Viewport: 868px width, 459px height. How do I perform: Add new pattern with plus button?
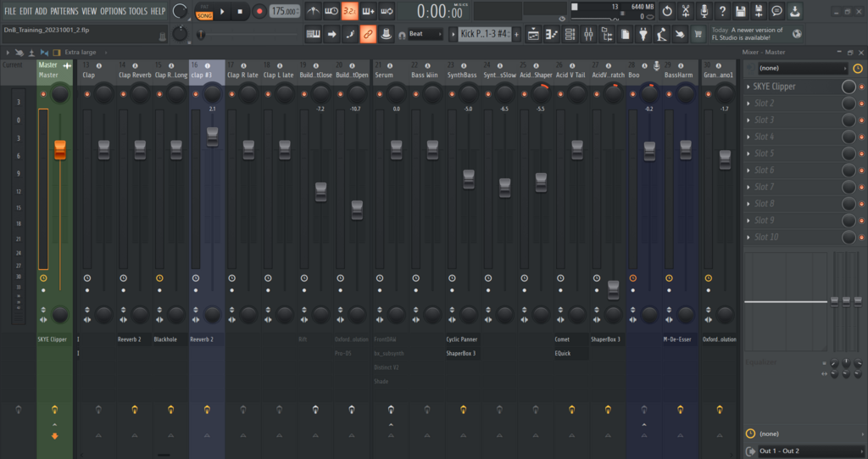point(516,34)
